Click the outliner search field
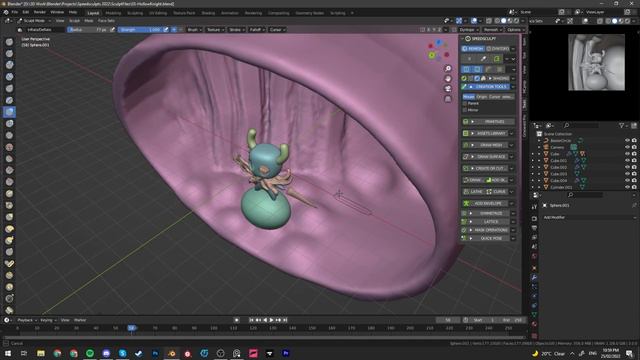The image size is (640, 360). coord(582,125)
